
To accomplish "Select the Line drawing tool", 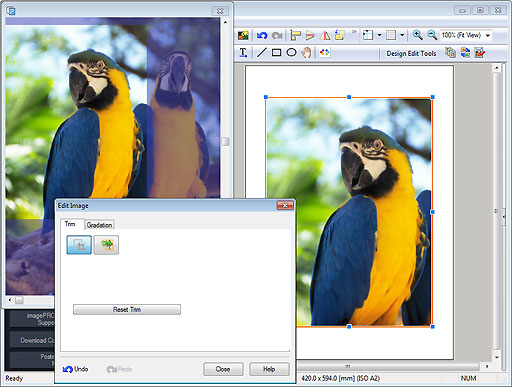I will point(262,53).
